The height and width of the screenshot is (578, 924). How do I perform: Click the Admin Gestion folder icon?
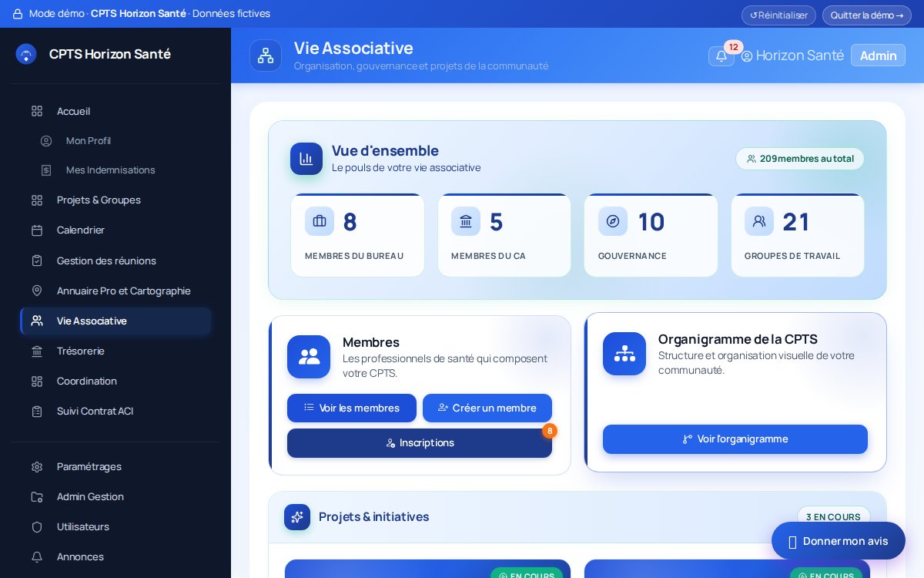(x=37, y=497)
